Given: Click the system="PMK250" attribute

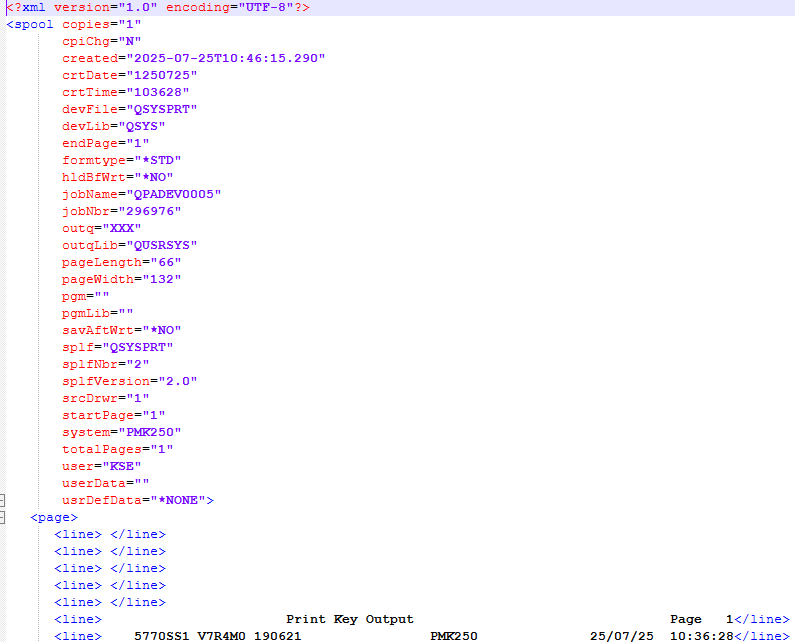Looking at the screenshot, I should coord(122,432).
